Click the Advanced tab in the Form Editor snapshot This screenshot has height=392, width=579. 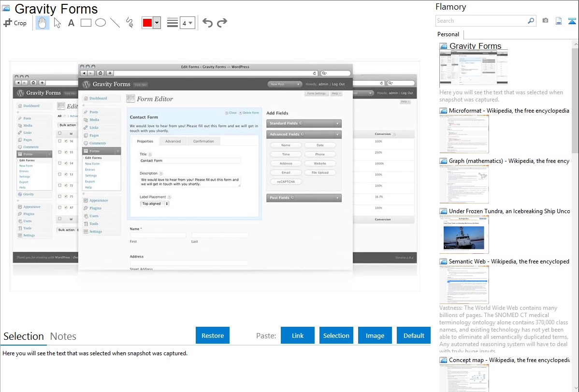click(173, 141)
